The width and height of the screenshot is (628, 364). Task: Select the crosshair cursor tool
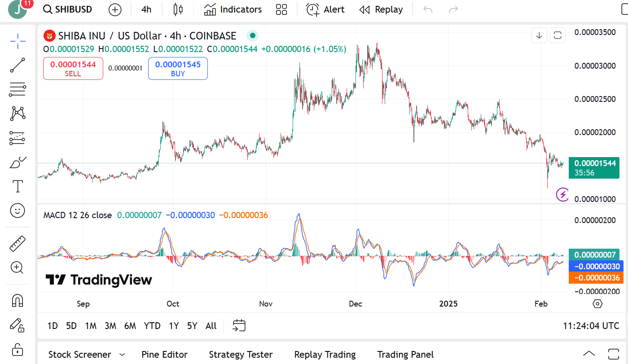18,41
